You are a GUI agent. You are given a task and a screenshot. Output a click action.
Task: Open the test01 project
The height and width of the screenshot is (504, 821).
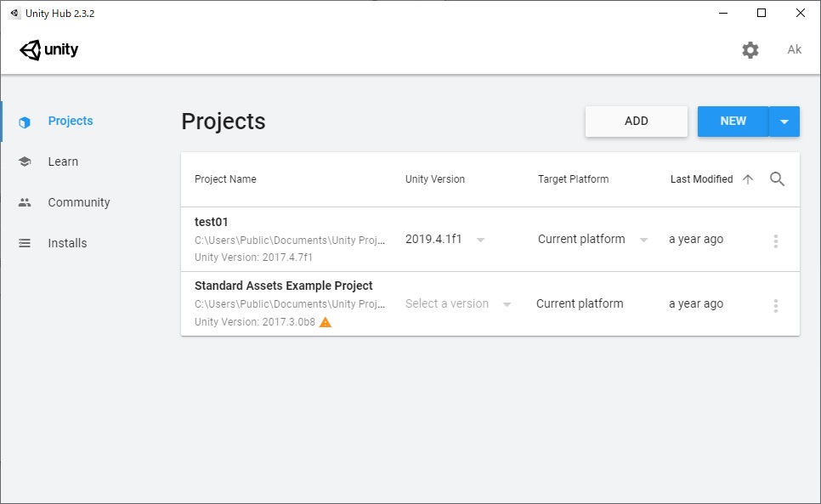(x=211, y=222)
